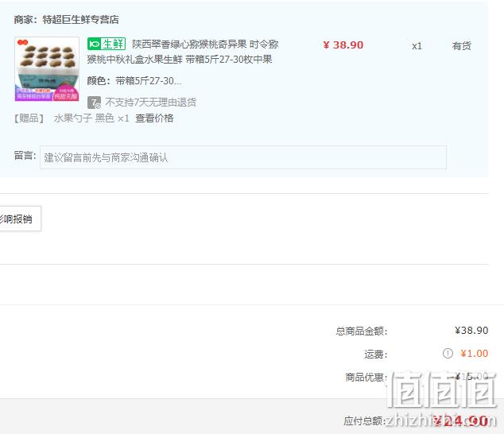Focus the 留言 message input field
The width and height of the screenshot is (504, 434).
(x=243, y=157)
